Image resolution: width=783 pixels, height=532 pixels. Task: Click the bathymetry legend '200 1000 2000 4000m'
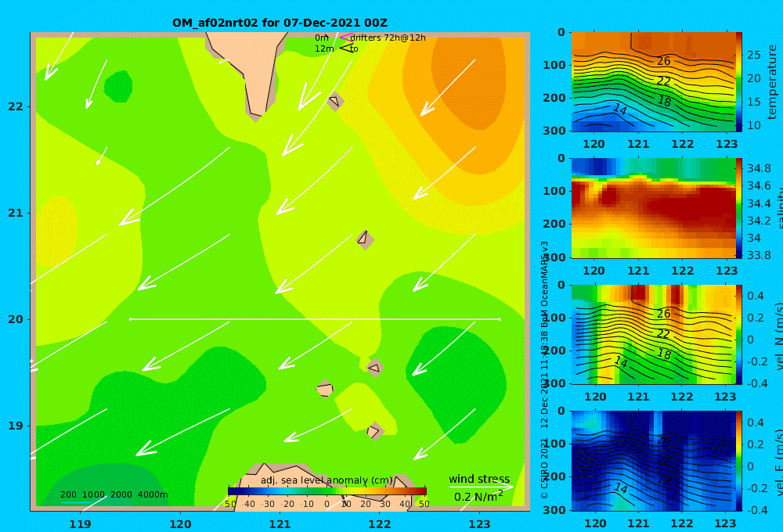pyautogui.click(x=114, y=494)
